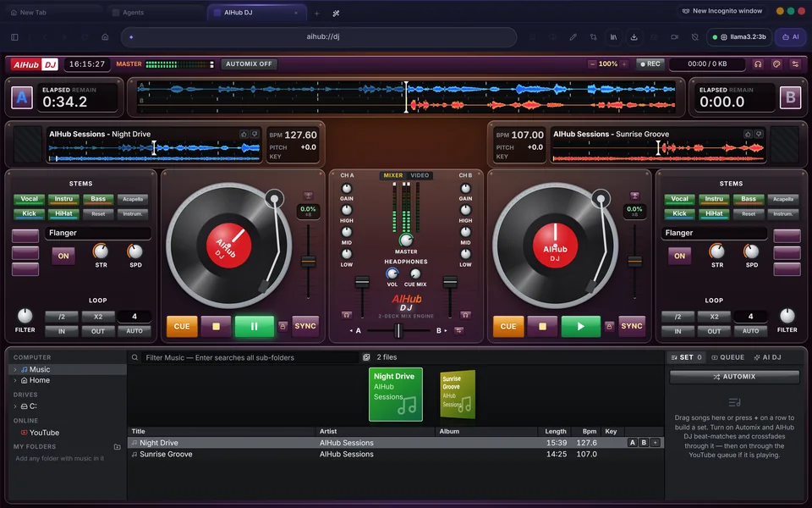Double deck B loop with X2
The width and height of the screenshot is (812, 508).
(x=714, y=317)
